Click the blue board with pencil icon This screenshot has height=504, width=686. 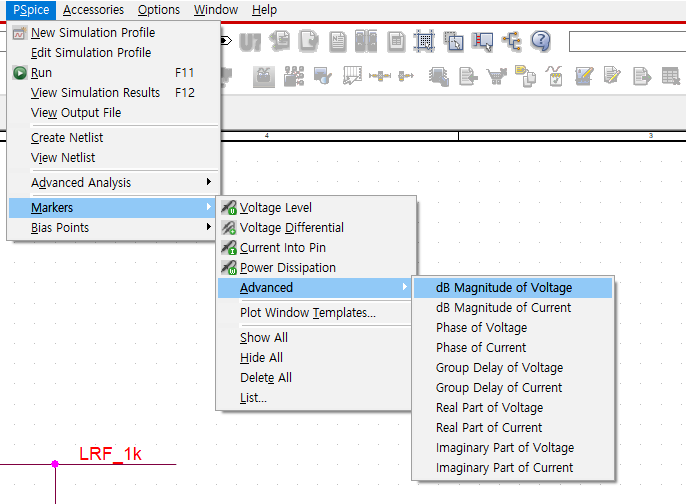[584, 76]
